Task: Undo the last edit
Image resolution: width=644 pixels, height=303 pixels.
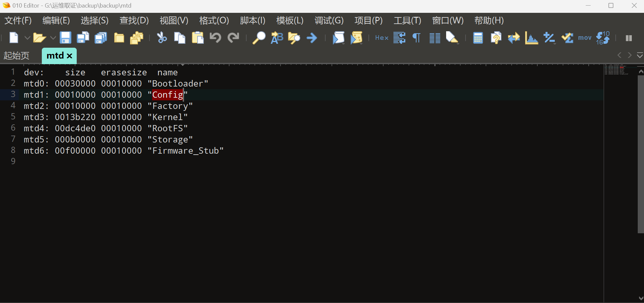Action: pos(215,38)
